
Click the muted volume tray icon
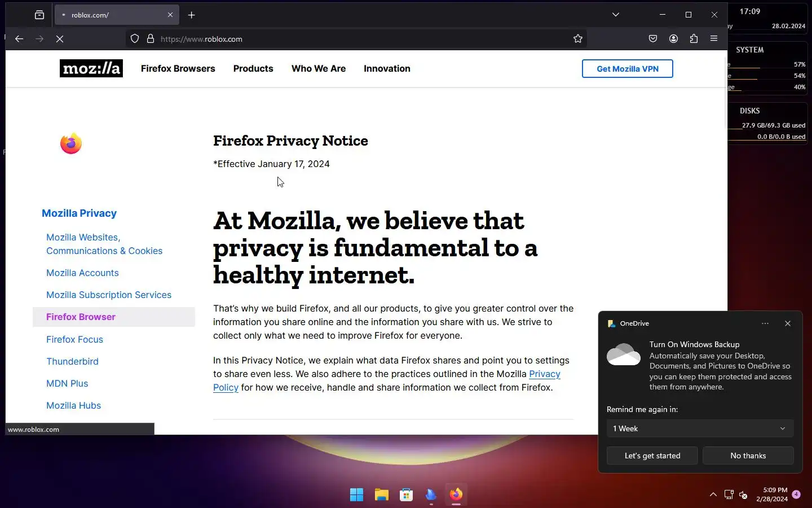pos(743,495)
